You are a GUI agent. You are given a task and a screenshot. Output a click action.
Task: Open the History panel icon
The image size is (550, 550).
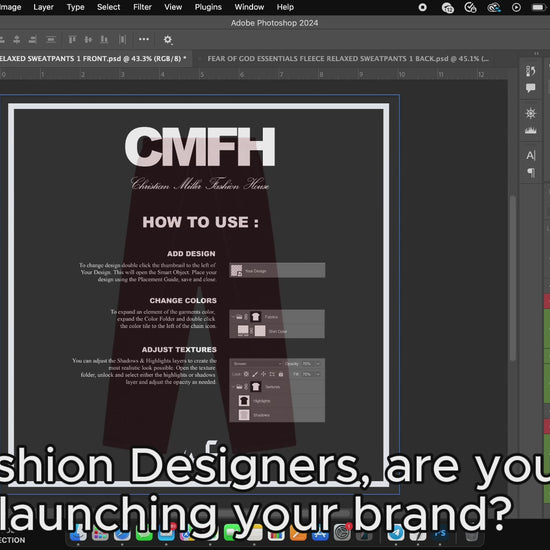(530, 71)
